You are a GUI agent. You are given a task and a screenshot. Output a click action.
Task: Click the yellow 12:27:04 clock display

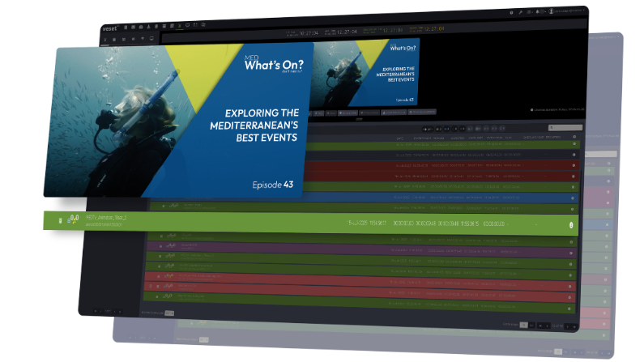434,28
